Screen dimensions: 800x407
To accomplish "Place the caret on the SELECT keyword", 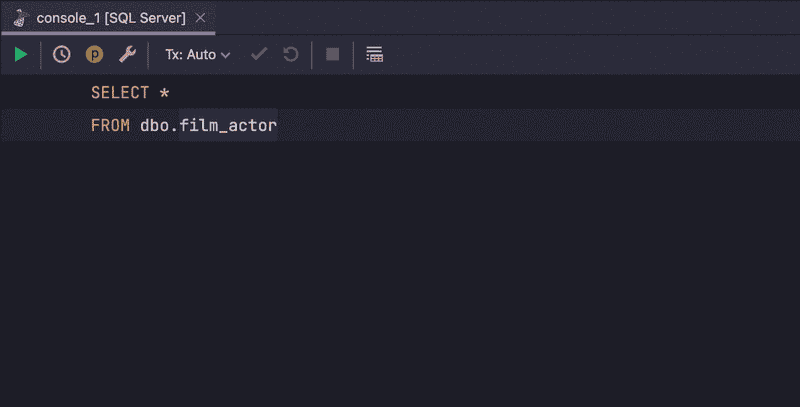I will (120, 93).
